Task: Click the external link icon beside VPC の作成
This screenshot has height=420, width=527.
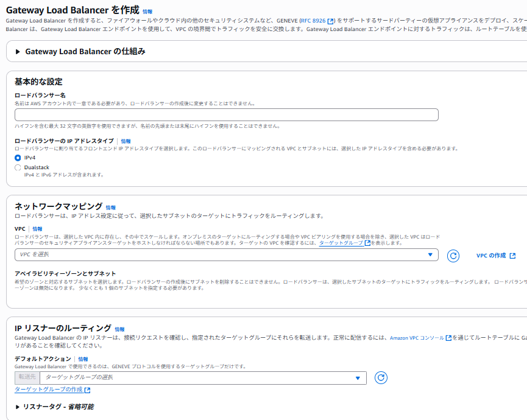Action: pyautogui.click(x=512, y=256)
